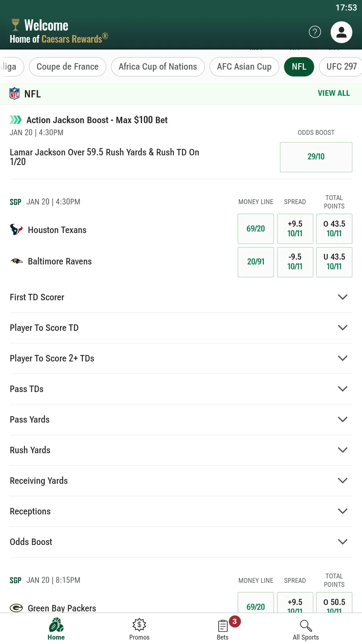Expand the Odds Boost section
The image size is (362, 644).
coord(181,542)
